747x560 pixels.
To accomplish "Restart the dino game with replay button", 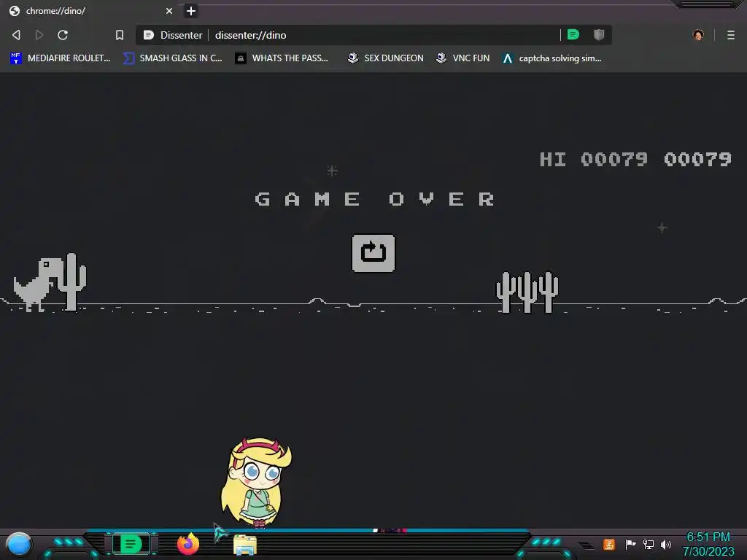I will tap(373, 253).
